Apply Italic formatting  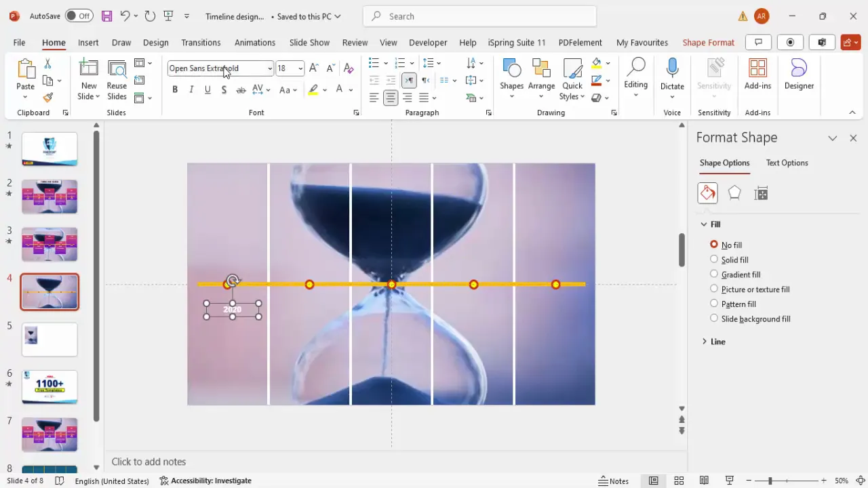click(191, 89)
